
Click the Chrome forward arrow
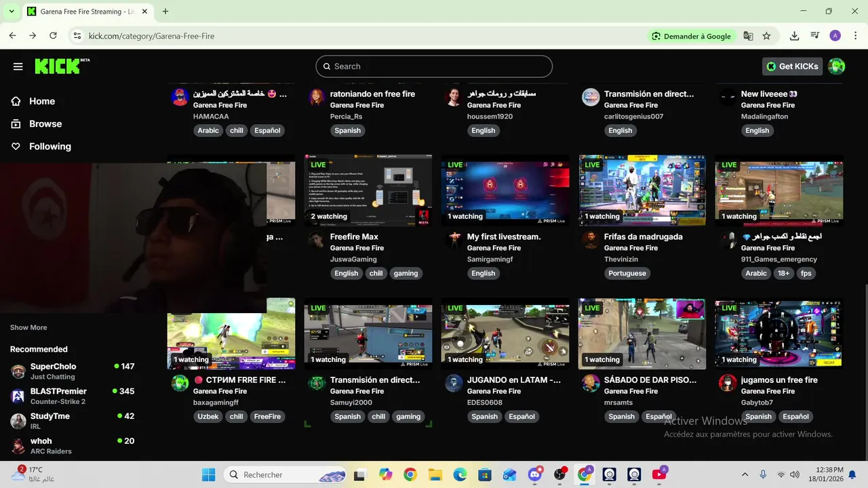pyautogui.click(x=33, y=36)
